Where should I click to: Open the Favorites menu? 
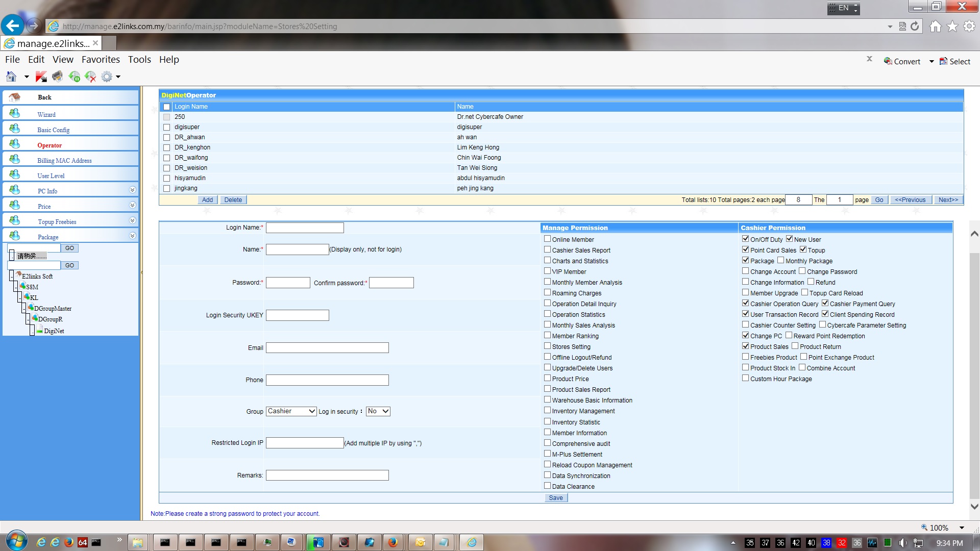101,59
